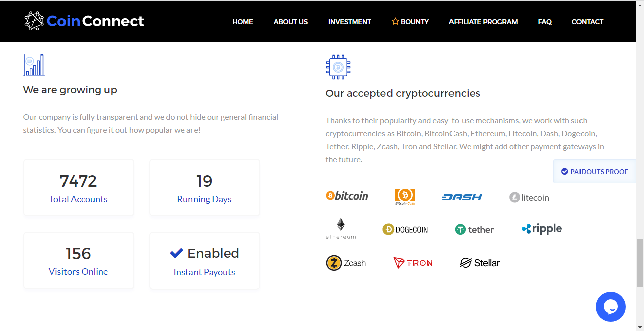Click the Enabled Instant Payouts checkmark
The height and width of the screenshot is (331, 644).
coord(176,253)
